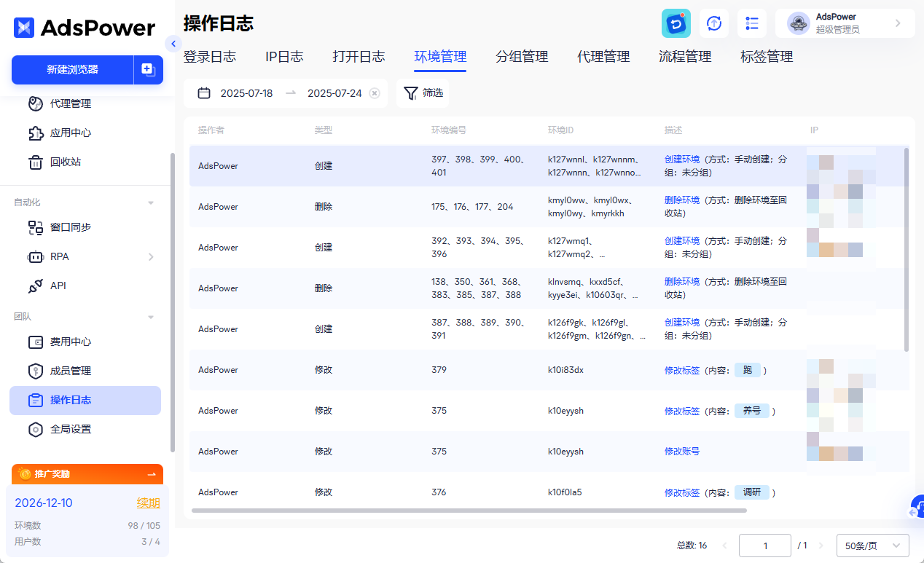Image resolution: width=924 pixels, height=563 pixels.
Task: Switch to the 登录日志 tab
Action: 210,57
